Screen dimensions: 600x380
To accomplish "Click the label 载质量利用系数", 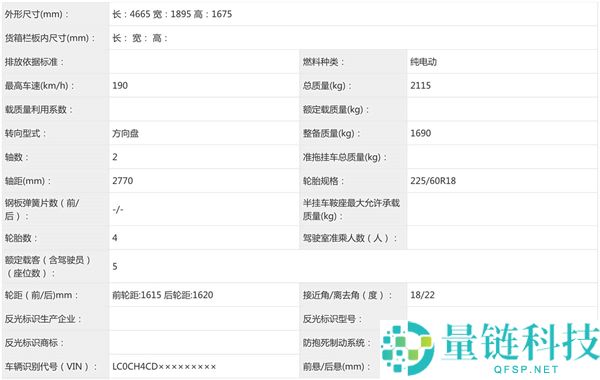I will 39,109.
